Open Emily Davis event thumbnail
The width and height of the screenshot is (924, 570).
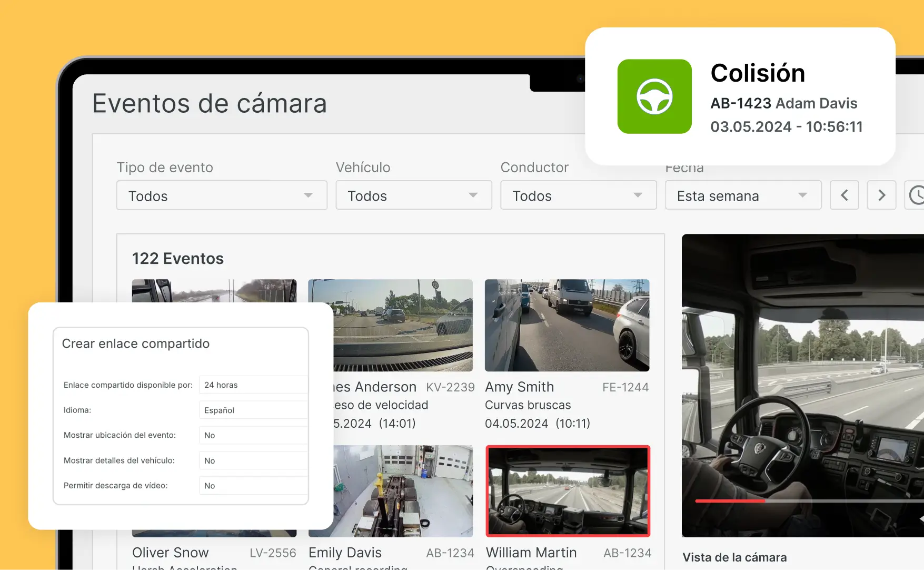click(403, 491)
